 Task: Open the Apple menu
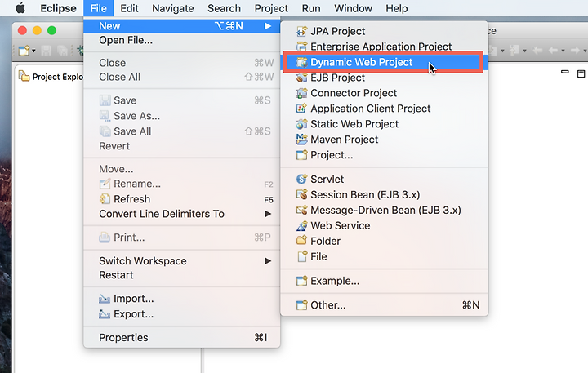coord(21,8)
